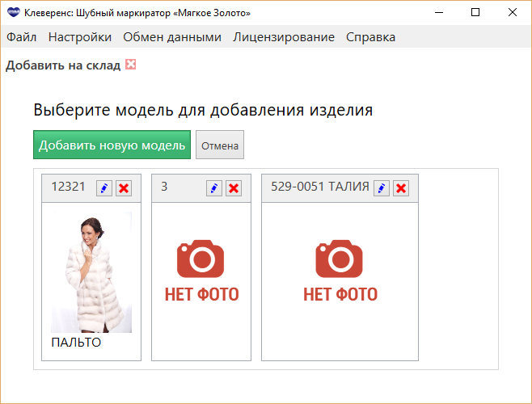Select 529-0051 ТАЛИЯ no-photo placeholder
Screen dimensions: 532x404
coord(340,271)
